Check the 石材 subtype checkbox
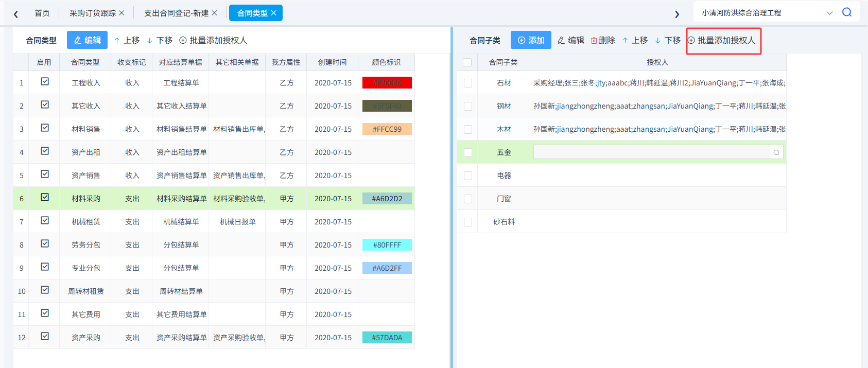Viewport: 868px width, 368px height. tap(468, 83)
